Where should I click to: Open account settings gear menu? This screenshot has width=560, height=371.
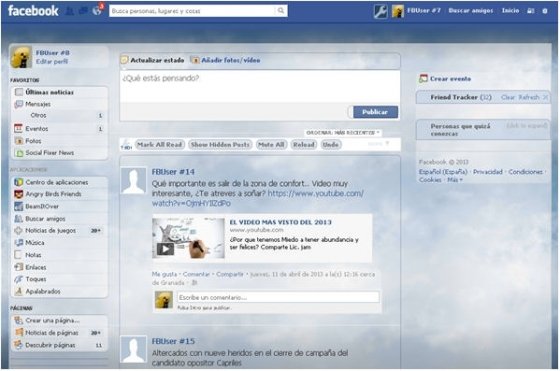[545, 11]
